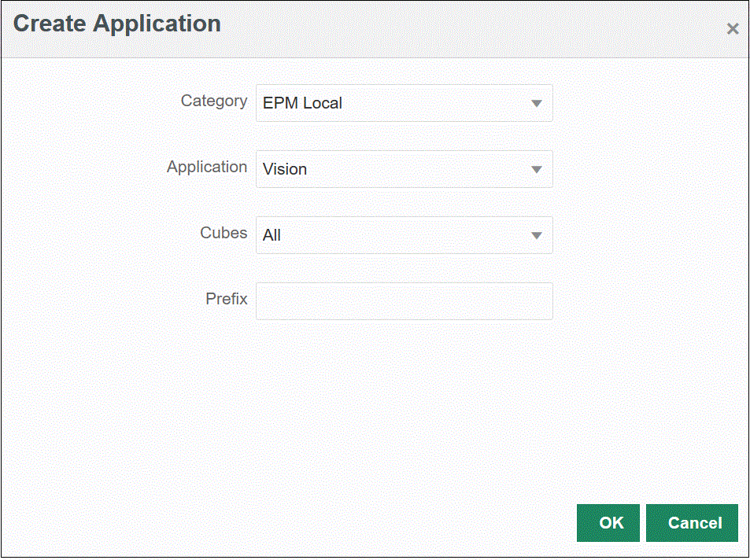Click the Vision application value
750x560 pixels.
[285, 169]
